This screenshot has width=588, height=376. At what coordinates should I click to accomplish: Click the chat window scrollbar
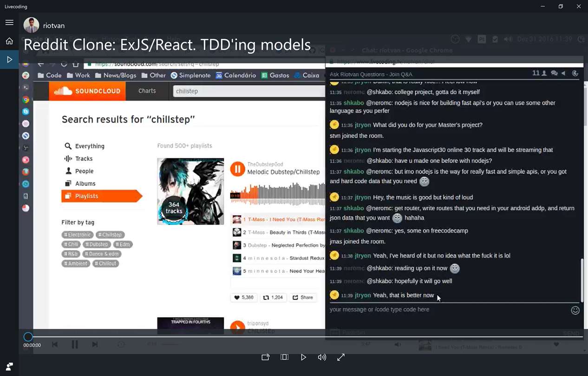pyautogui.click(x=581, y=280)
